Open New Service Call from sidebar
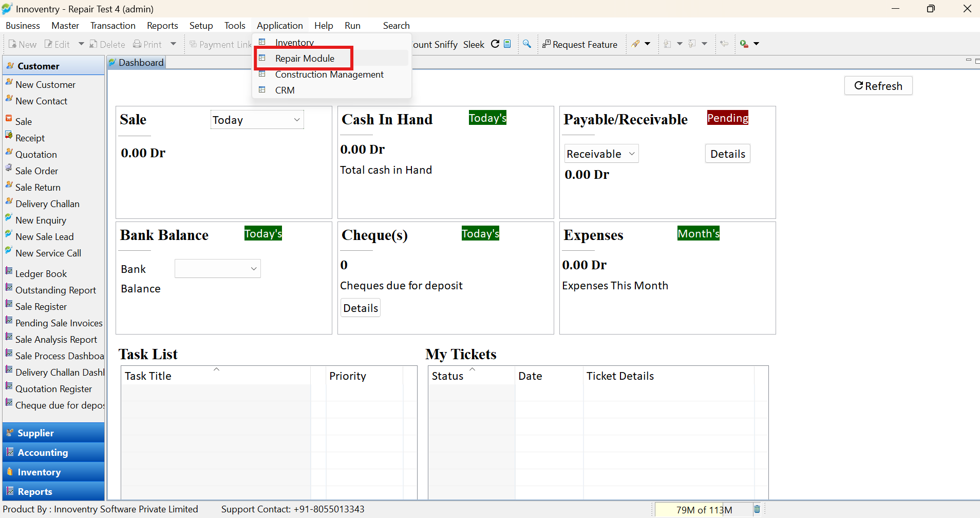980x518 pixels. (48, 253)
